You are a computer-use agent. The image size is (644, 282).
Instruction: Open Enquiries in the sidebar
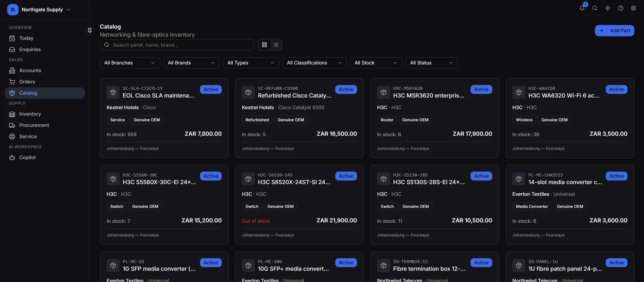pos(45,50)
